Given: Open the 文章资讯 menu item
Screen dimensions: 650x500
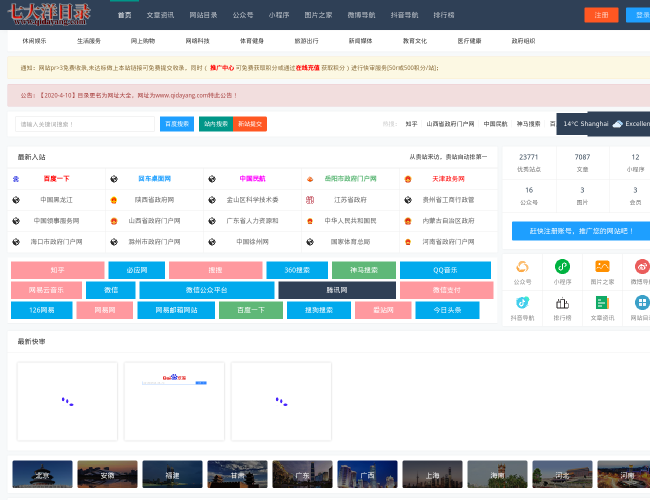Looking at the screenshot, I should (x=160, y=15).
